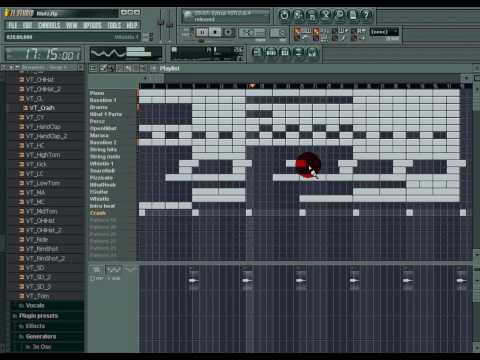Click the first Crash block in playlist

142,213
